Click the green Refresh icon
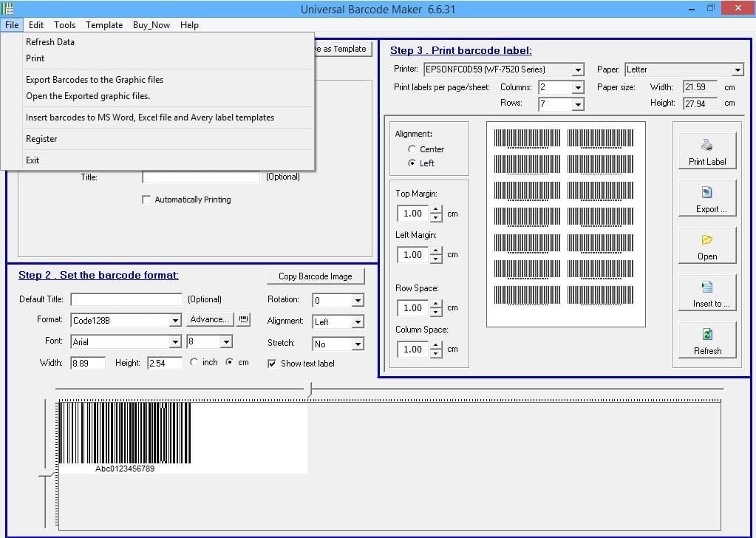This screenshot has height=538, width=756. [706, 334]
